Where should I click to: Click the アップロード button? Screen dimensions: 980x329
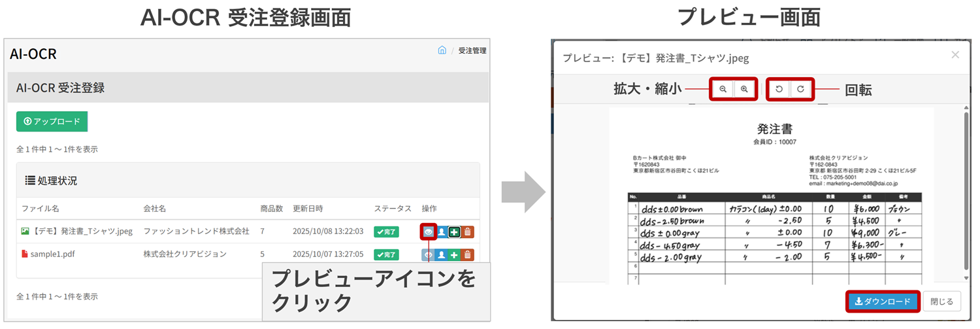click(x=52, y=121)
